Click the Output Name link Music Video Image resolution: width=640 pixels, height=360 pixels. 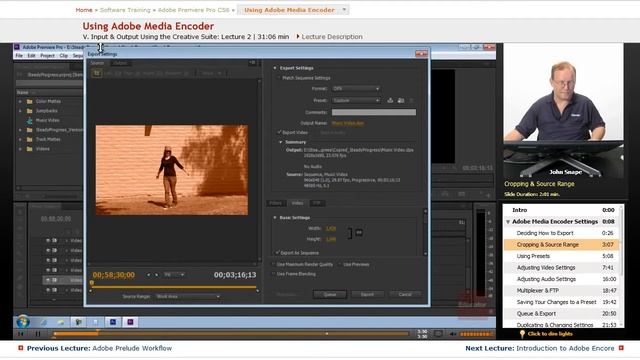(x=348, y=123)
